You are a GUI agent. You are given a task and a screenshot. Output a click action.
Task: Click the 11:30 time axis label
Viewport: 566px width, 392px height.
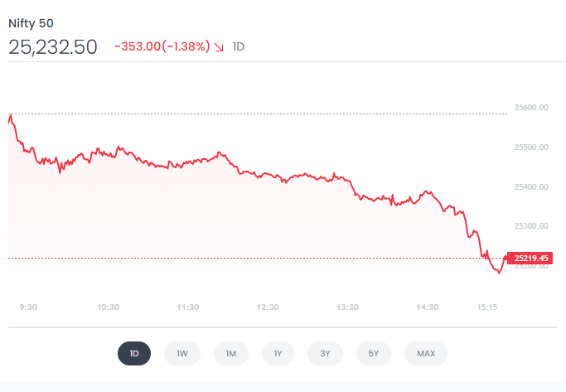tap(188, 307)
